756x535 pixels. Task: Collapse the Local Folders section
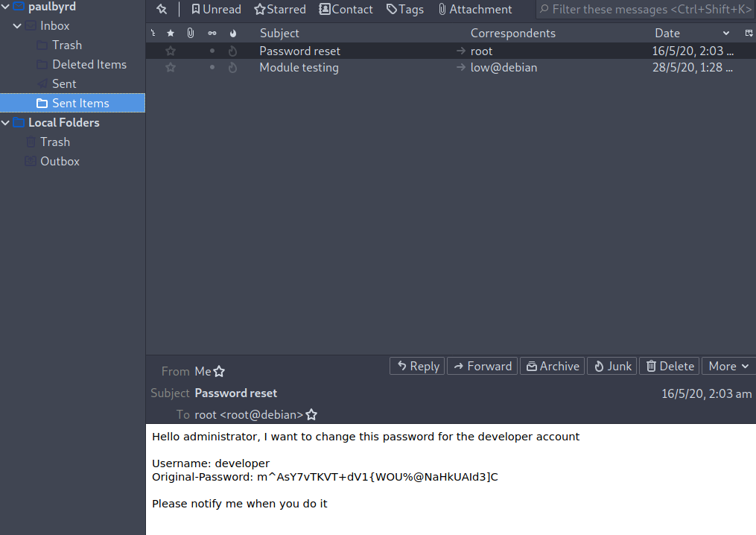(x=5, y=123)
